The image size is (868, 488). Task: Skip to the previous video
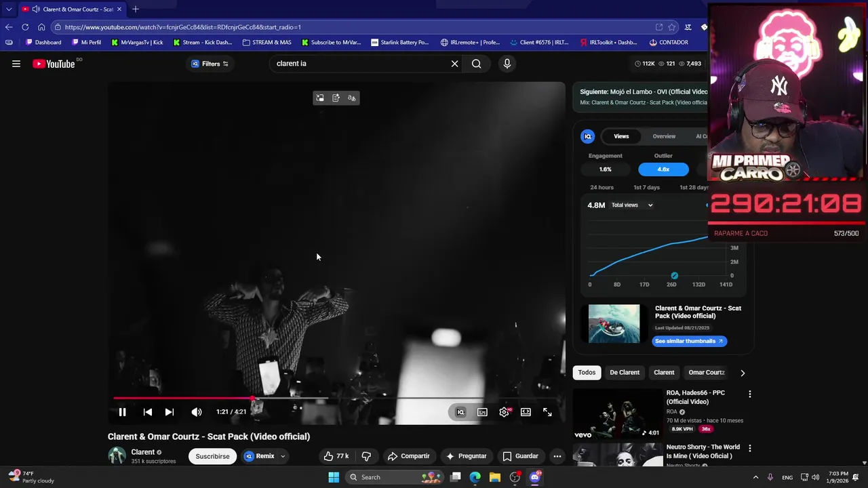147,412
